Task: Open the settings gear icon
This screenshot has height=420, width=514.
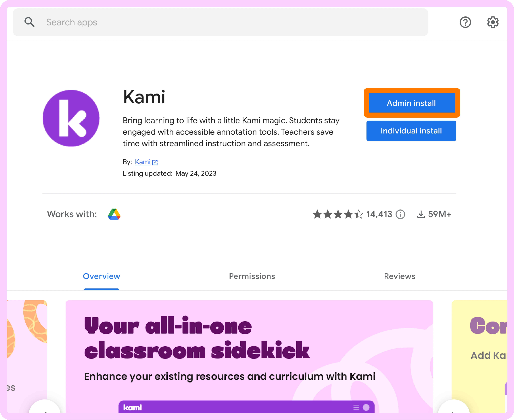Action: click(x=492, y=22)
